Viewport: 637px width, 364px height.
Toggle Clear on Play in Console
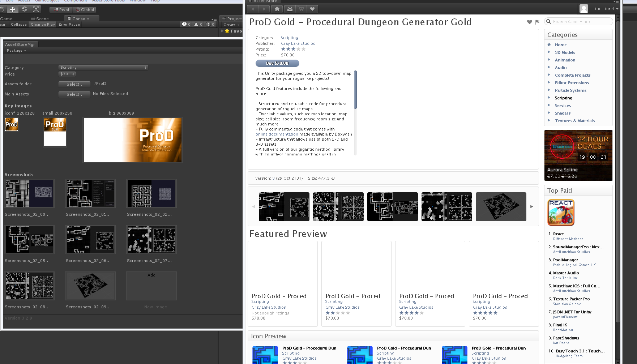click(43, 24)
